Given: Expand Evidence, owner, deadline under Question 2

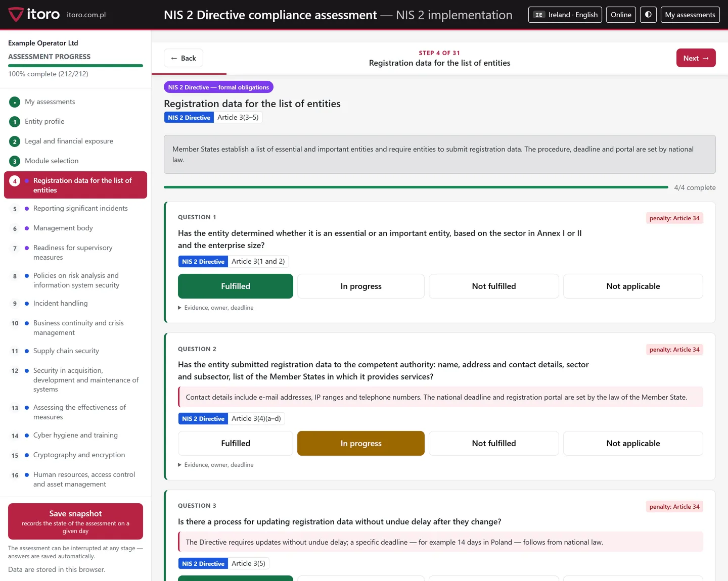Looking at the screenshot, I should pyautogui.click(x=216, y=465).
